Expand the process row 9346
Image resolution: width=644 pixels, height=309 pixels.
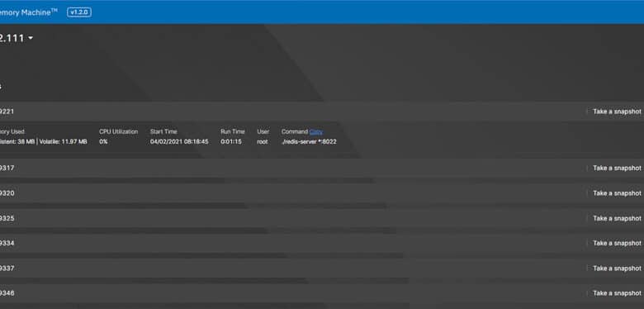pos(322,293)
